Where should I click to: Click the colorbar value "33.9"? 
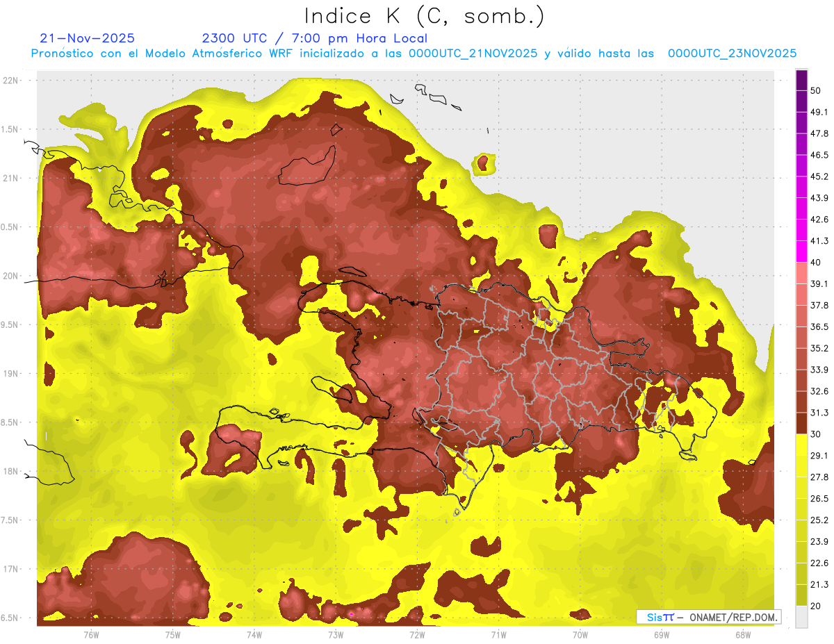click(x=819, y=370)
